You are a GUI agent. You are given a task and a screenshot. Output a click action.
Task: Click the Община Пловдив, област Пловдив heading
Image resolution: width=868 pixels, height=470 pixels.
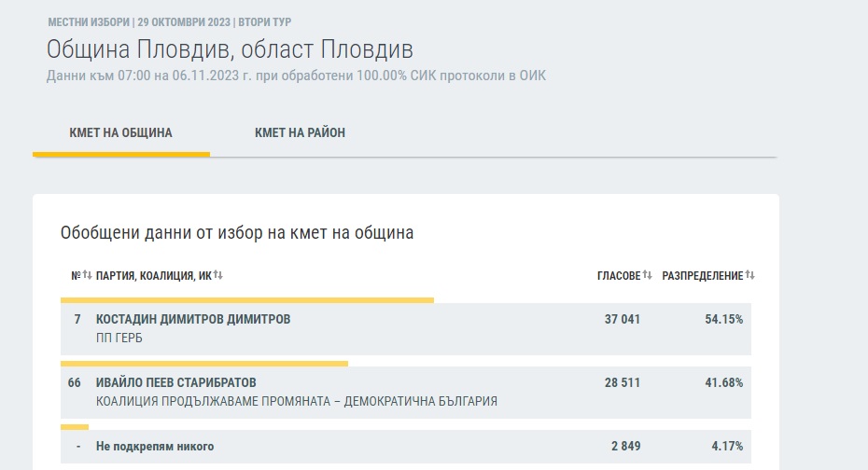pos(230,49)
